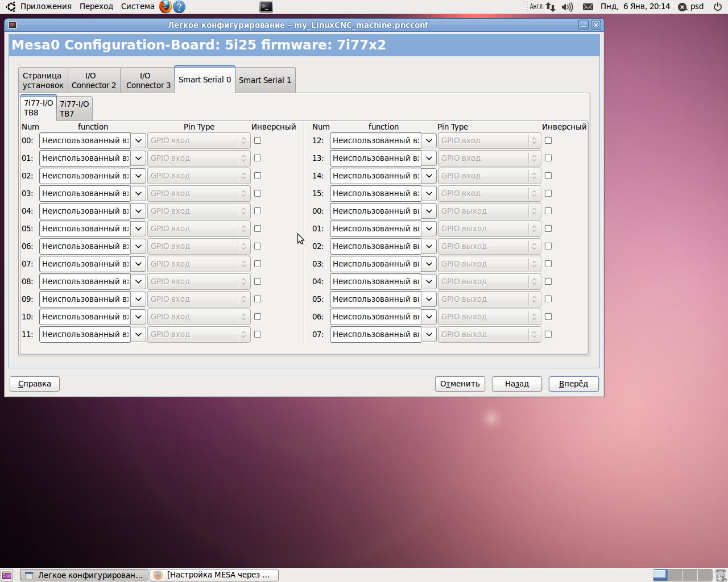
Task: Open the sound volume indicator
Action: [x=567, y=7]
